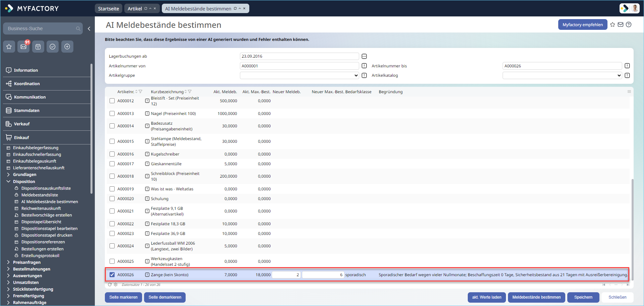Switch to the Startseite tab

[109, 9]
